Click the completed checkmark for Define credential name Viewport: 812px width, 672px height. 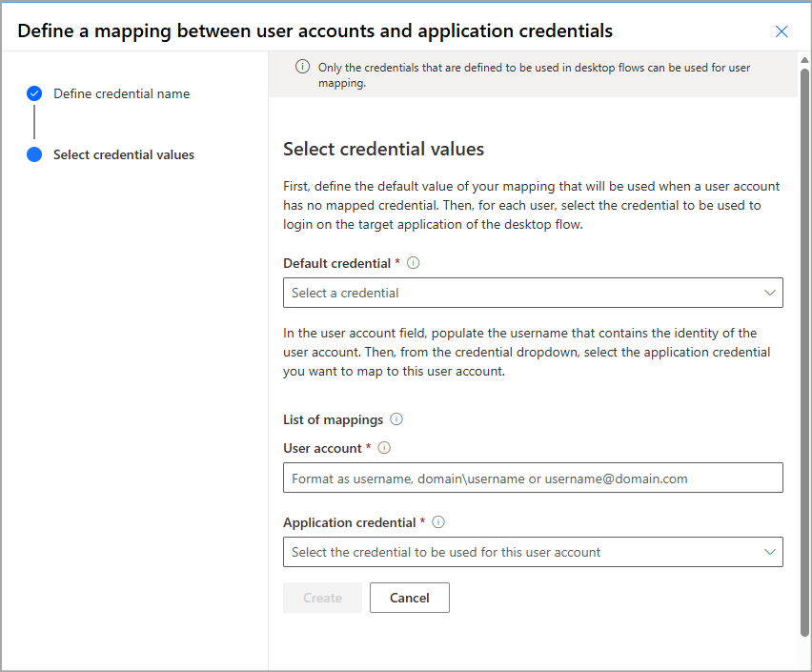34,93
